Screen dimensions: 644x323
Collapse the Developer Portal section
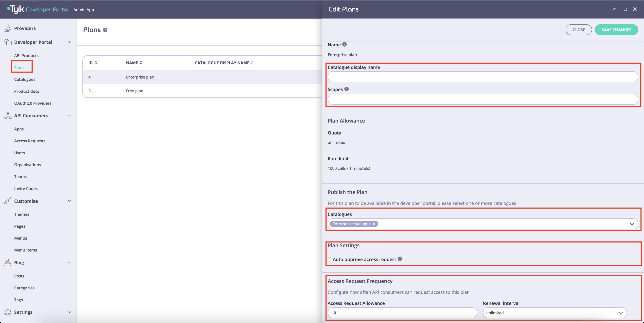tap(69, 42)
